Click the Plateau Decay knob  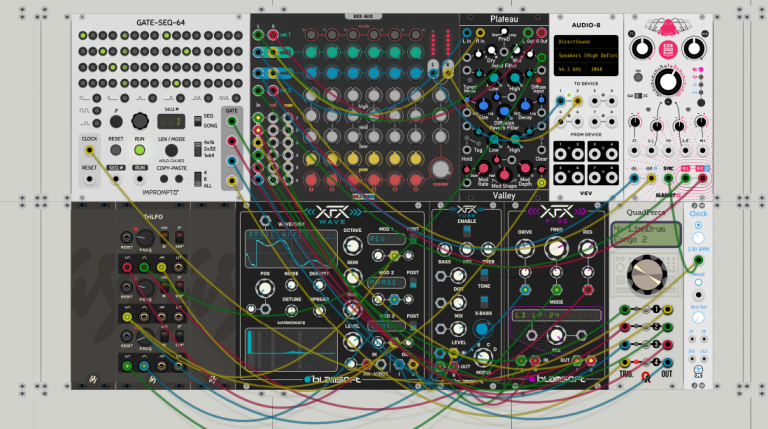(525, 105)
